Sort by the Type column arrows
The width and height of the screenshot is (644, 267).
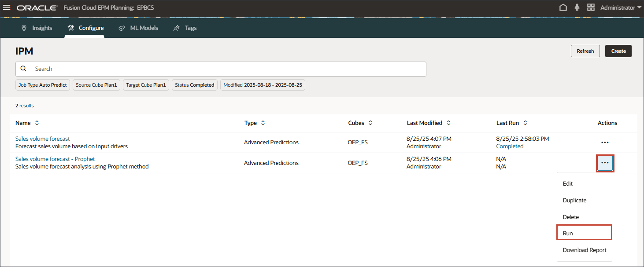tap(263, 123)
